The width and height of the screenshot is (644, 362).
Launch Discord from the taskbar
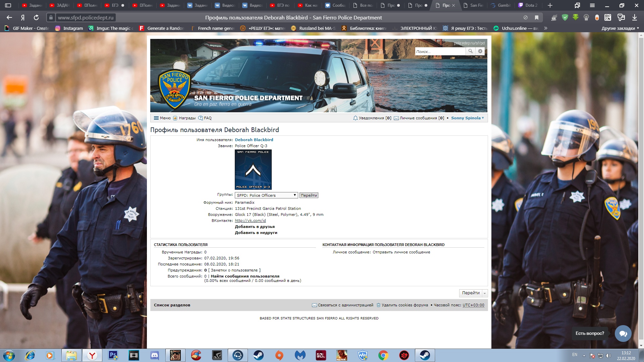point(155,355)
